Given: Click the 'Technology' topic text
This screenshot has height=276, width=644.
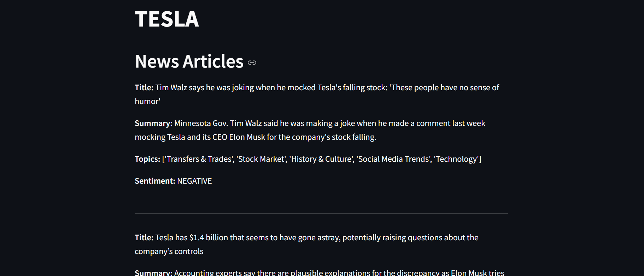Looking at the screenshot, I should point(456,159).
